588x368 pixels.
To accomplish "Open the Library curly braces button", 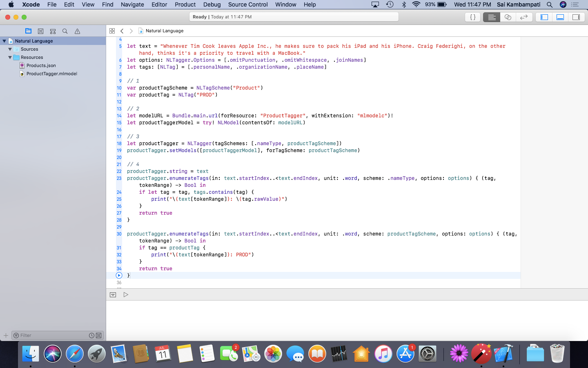I will point(472,17).
